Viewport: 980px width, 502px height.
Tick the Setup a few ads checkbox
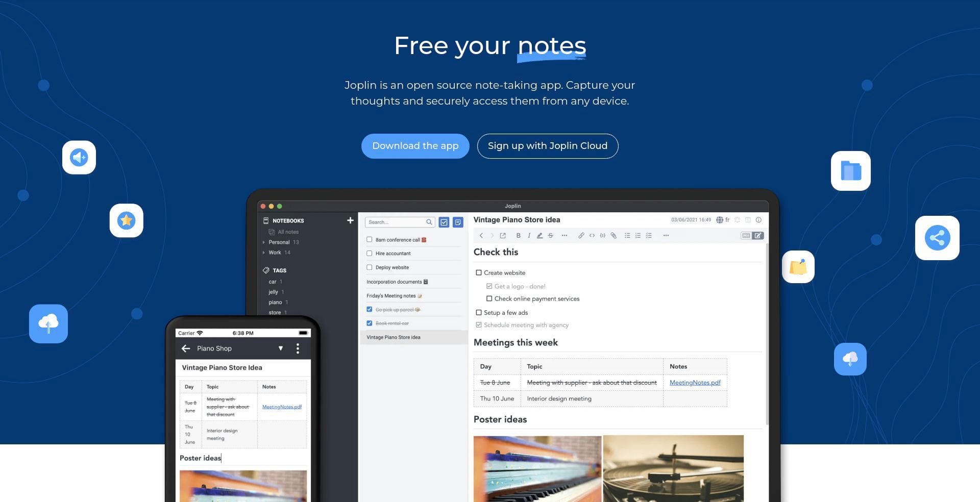[479, 312]
